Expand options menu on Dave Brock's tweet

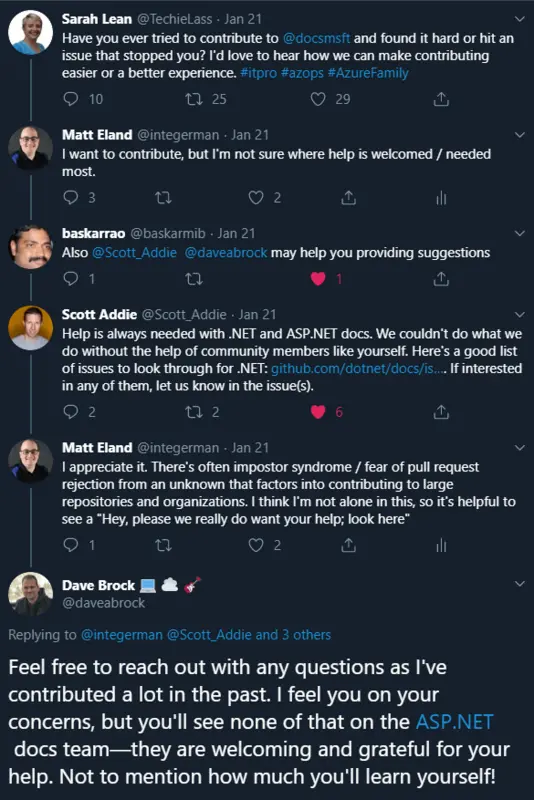pos(520,584)
